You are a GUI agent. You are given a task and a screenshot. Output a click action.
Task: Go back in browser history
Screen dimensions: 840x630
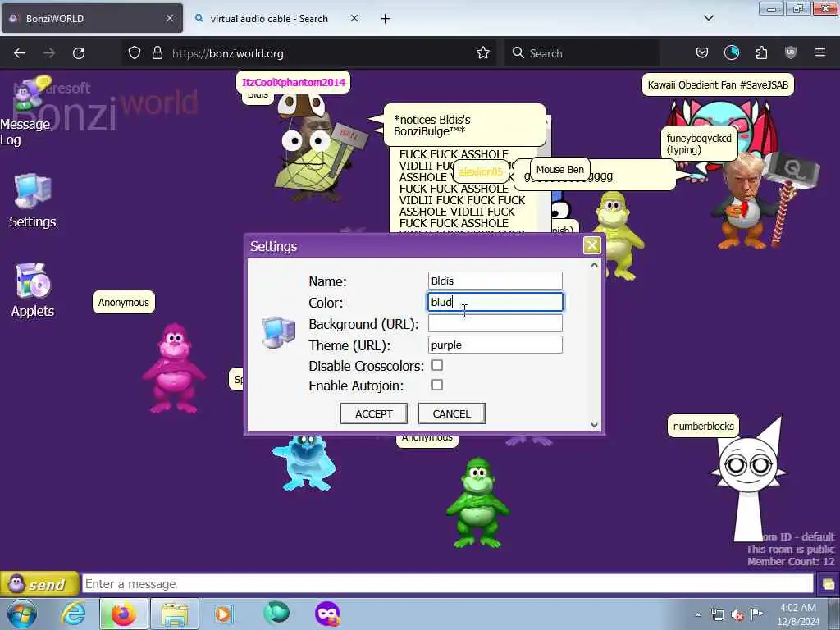point(20,53)
